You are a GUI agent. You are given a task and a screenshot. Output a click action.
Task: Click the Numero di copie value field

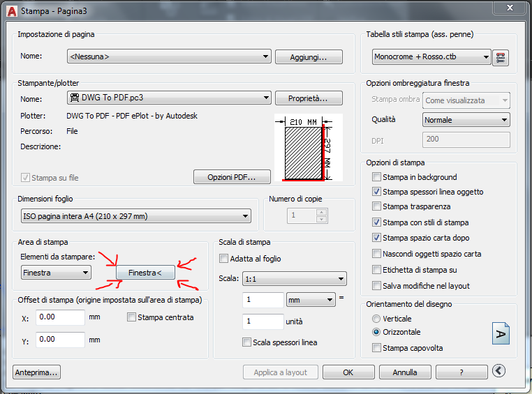pyautogui.click(x=302, y=215)
